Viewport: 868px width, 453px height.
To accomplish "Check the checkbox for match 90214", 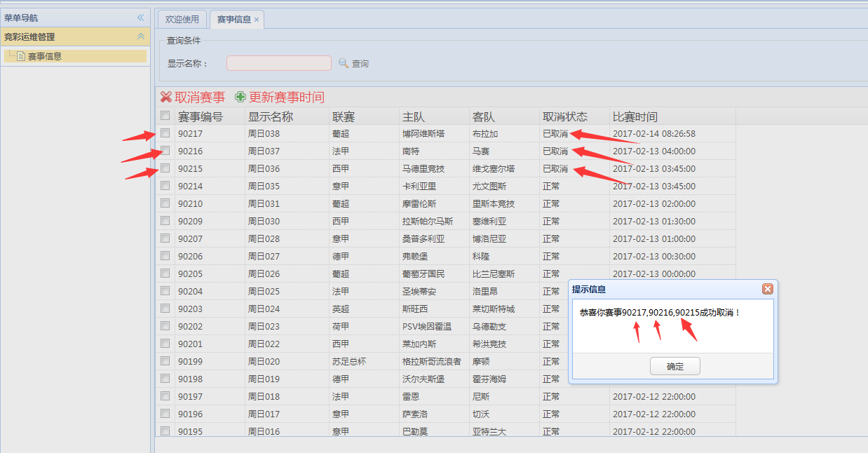I will [x=165, y=186].
